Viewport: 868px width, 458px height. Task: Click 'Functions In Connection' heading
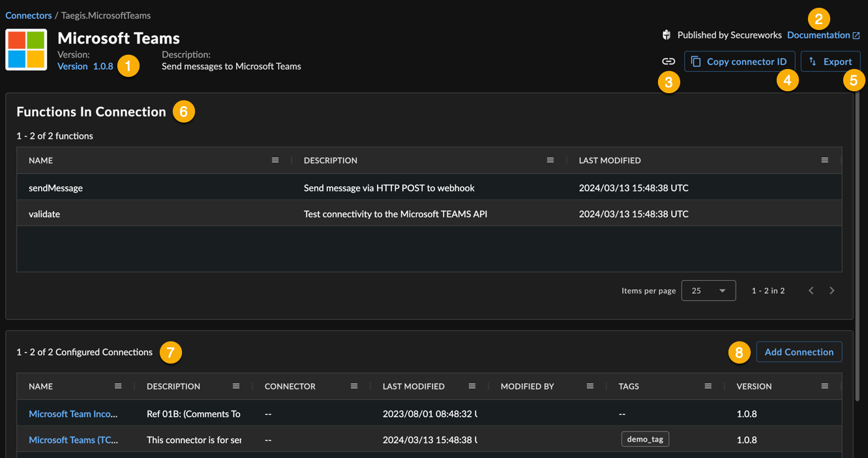pos(91,111)
